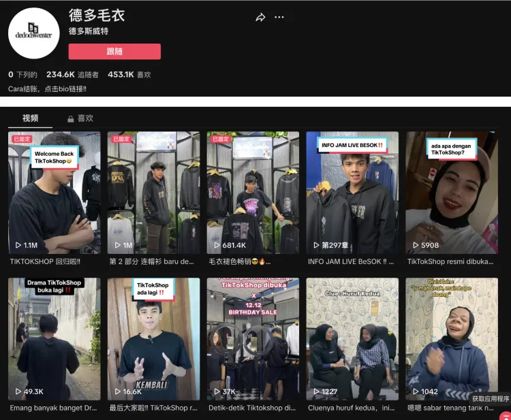
Task: Click the 已固定 badge on the 1M video
Action: point(121,139)
